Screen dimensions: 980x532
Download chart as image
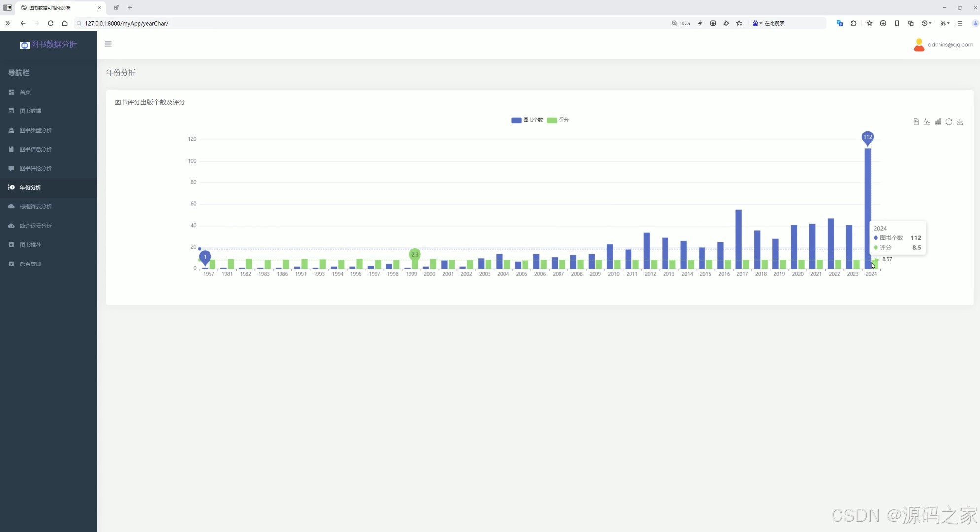pyautogui.click(x=960, y=122)
